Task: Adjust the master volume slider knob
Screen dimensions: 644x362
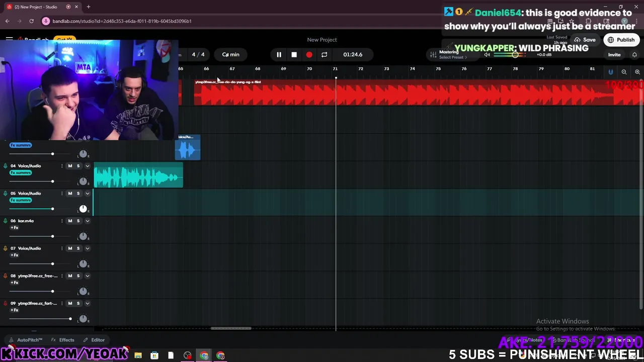Action: pos(515,54)
